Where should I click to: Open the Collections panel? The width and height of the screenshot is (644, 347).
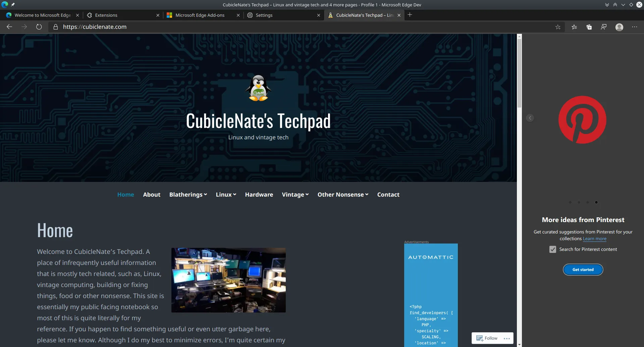coord(589,27)
